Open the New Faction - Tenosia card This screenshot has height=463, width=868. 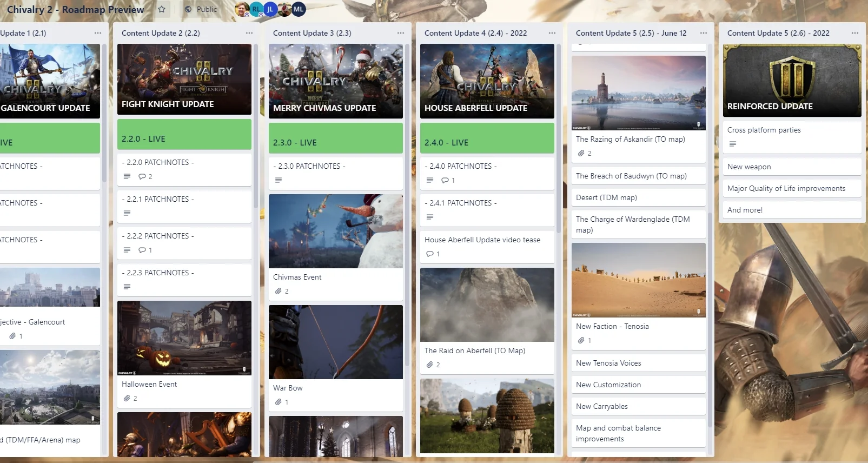tap(639, 296)
